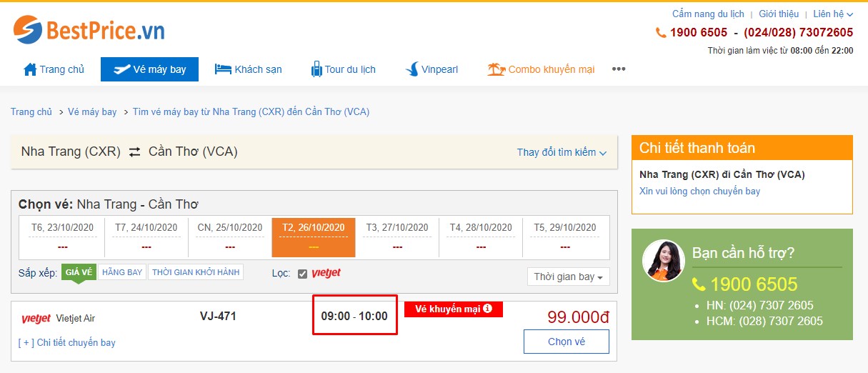Select date T2, 26/10/2020
The width and height of the screenshot is (868, 373).
[314, 237]
